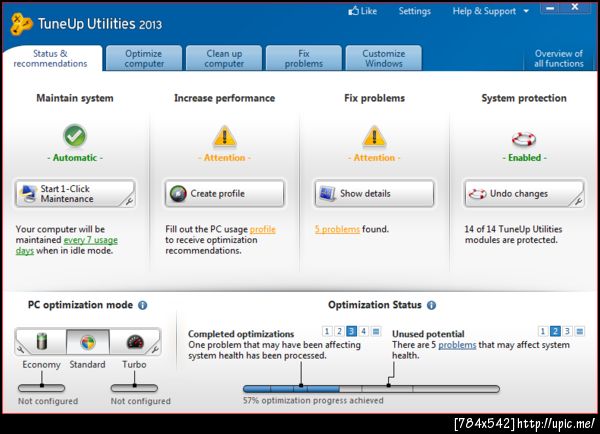
Task: Click the lifebuoy icon under System protection
Action: [x=524, y=139]
